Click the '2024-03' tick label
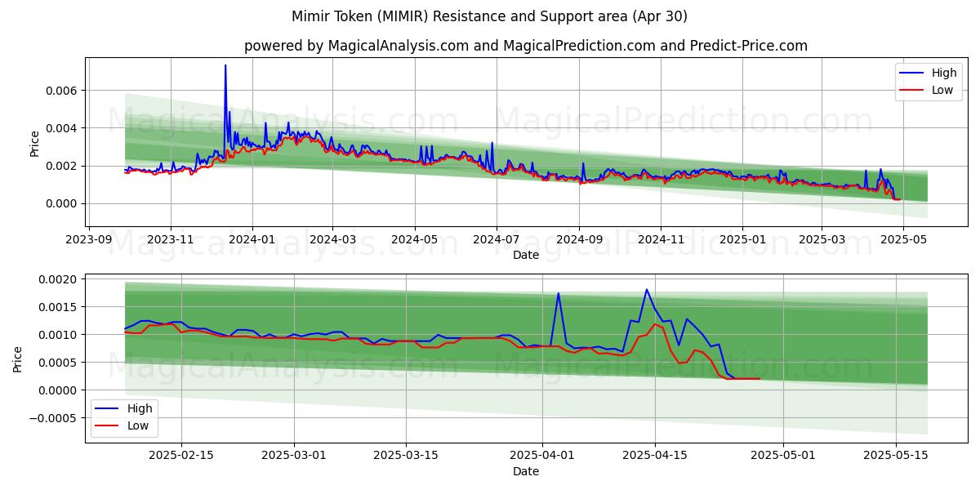Image resolution: width=980 pixels, height=490 pixels. 332,239
